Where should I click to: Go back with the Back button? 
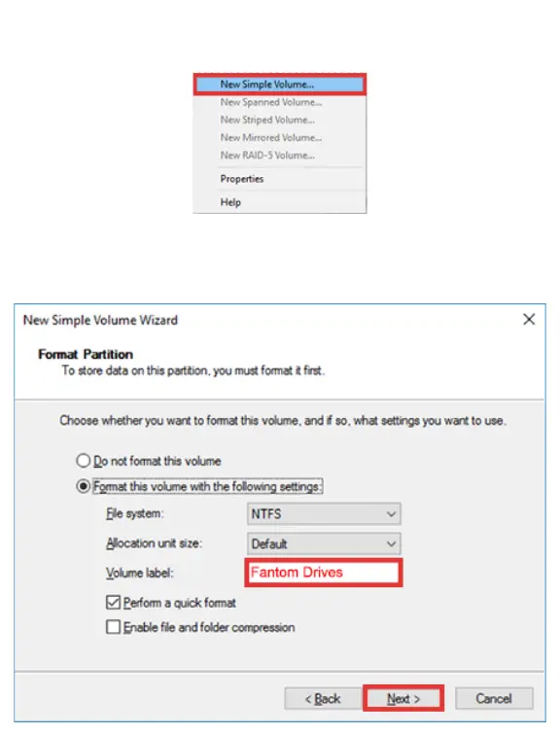pyautogui.click(x=323, y=698)
